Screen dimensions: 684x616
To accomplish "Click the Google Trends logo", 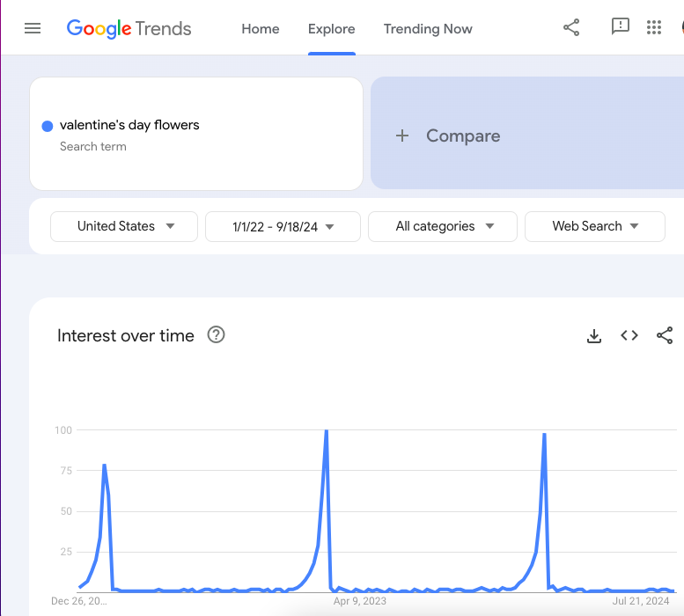I will tap(129, 28).
